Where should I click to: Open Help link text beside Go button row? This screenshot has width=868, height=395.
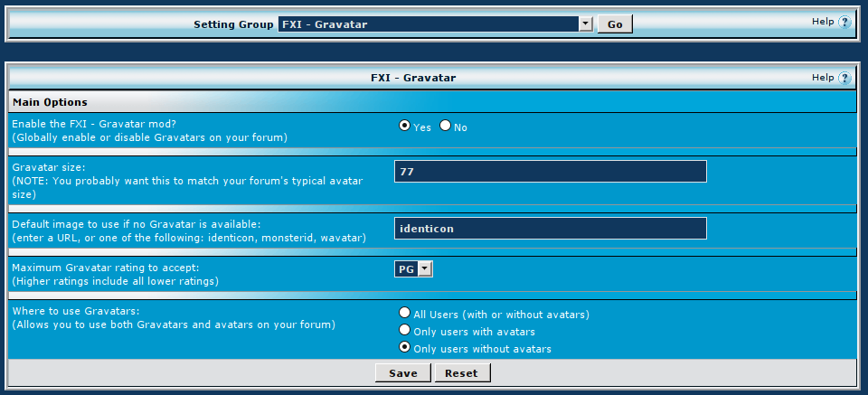[x=822, y=22]
